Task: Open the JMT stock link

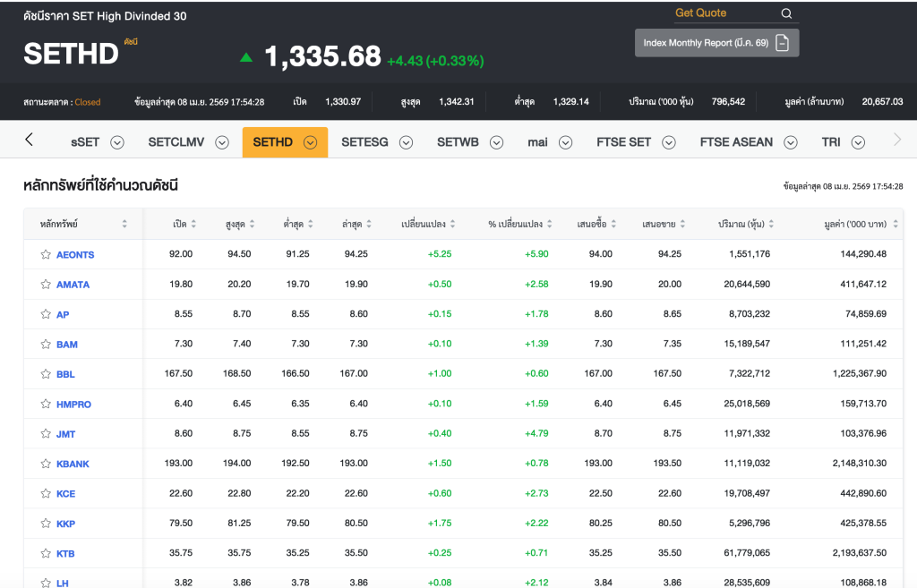Action: [65, 434]
